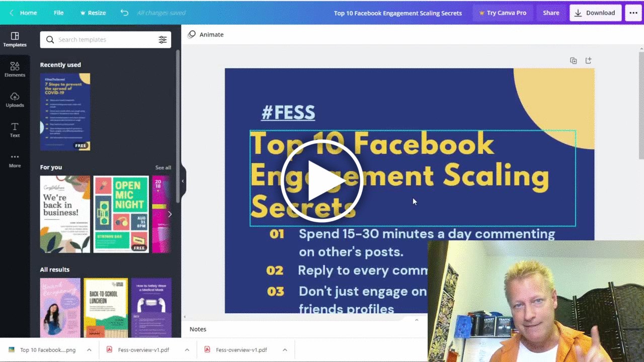
Task: Select the pink woman template in All results
Action: click(x=60, y=307)
